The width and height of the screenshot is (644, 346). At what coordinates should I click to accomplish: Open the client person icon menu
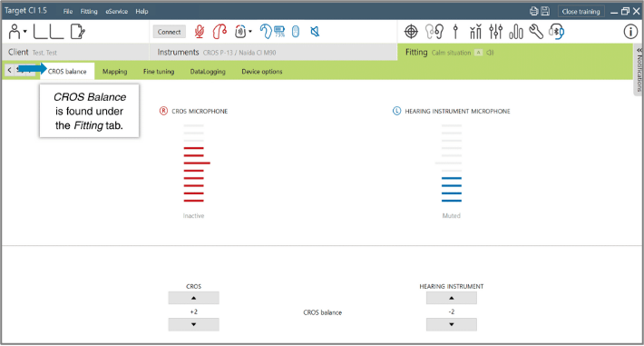click(x=17, y=32)
